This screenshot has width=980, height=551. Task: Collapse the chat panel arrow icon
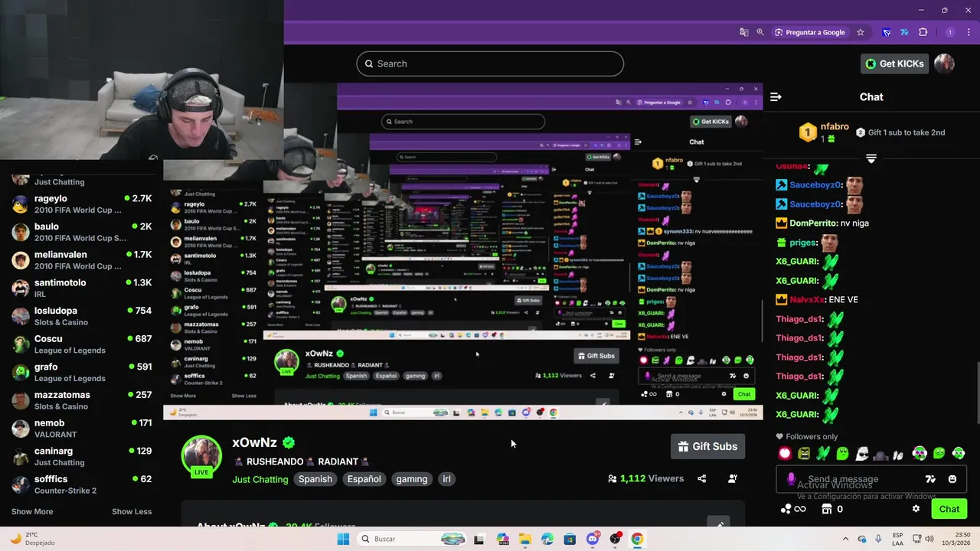coord(776,96)
